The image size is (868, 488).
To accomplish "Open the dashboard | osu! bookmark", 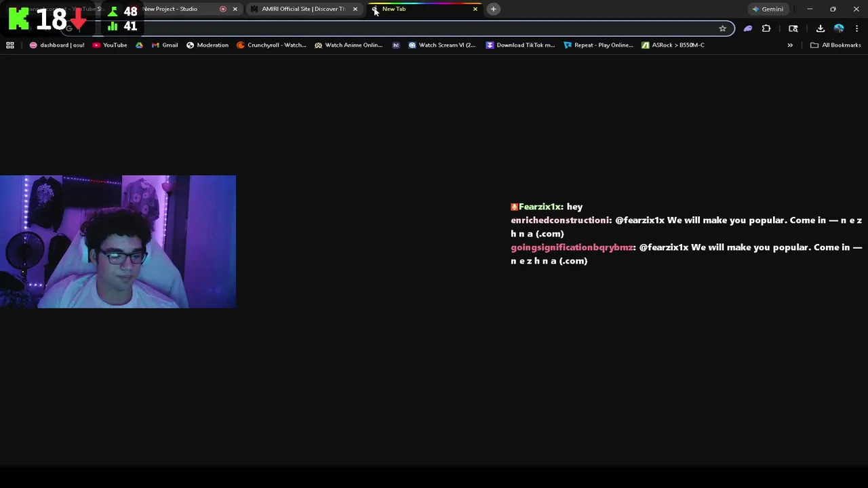I will tap(57, 45).
